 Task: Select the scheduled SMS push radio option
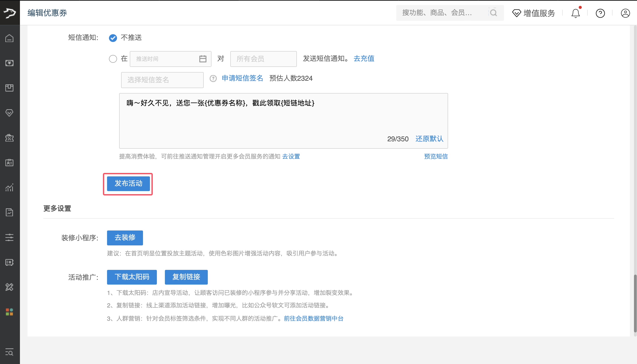(113, 59)
